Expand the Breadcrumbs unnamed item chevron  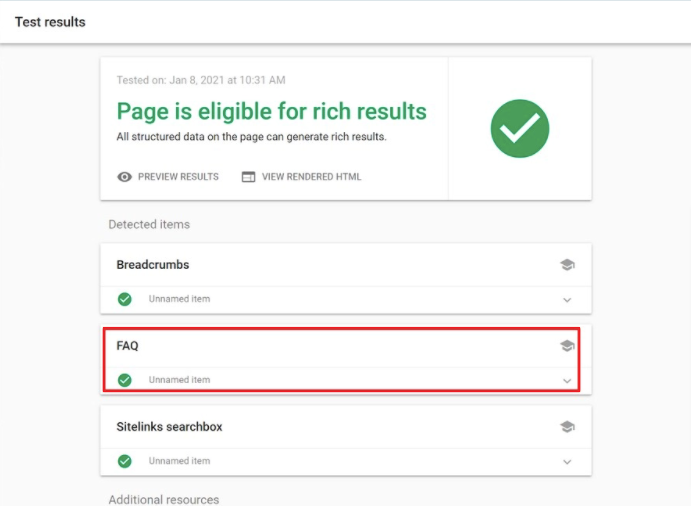coord(567,300)
